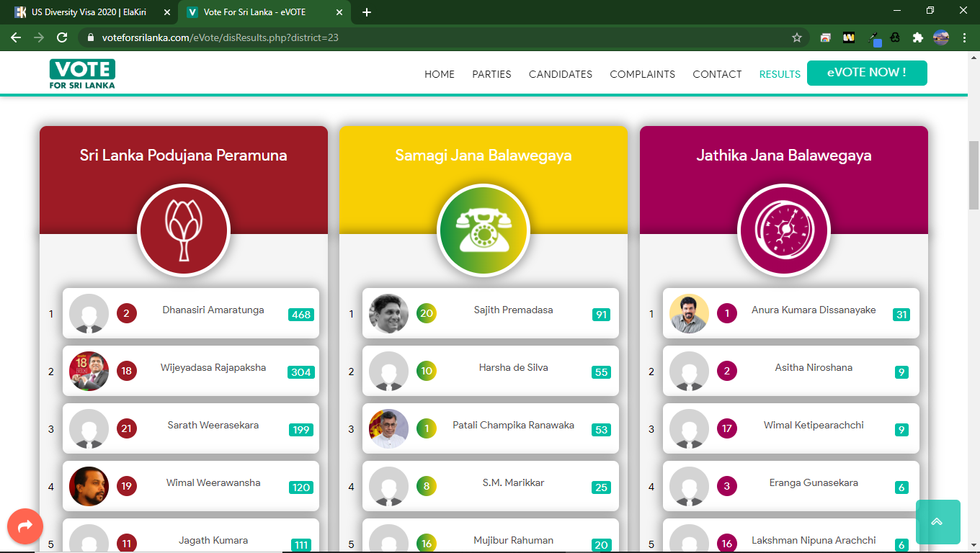Open the Chrome three-dot menu
The image size is (980, 553).
[964, 37]
